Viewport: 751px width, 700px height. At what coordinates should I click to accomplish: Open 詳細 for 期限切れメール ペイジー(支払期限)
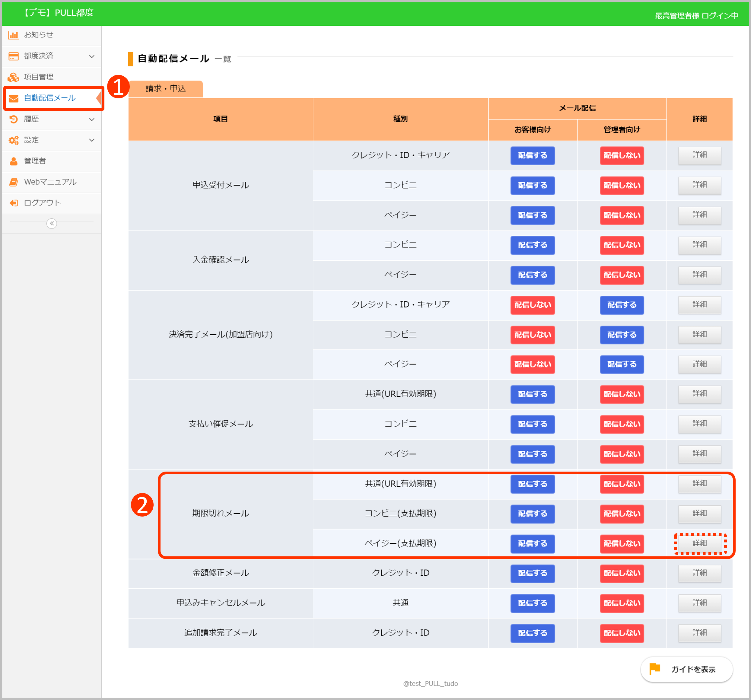(x=699, y=543)
